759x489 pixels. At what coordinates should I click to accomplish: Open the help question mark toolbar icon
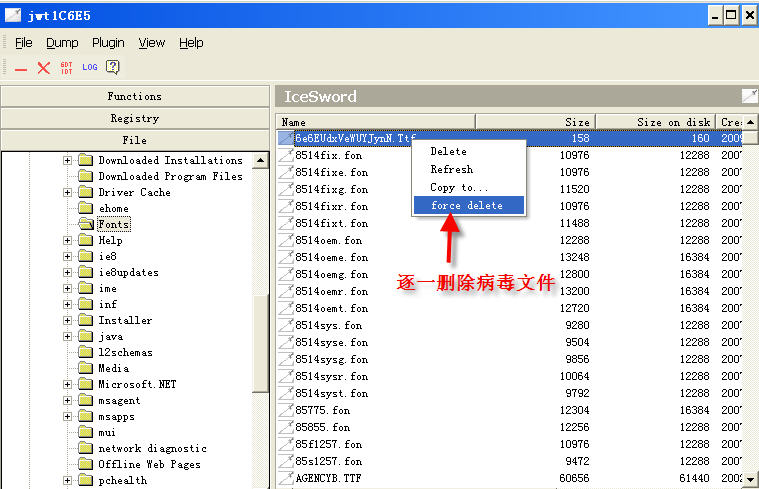coord(112,67)
